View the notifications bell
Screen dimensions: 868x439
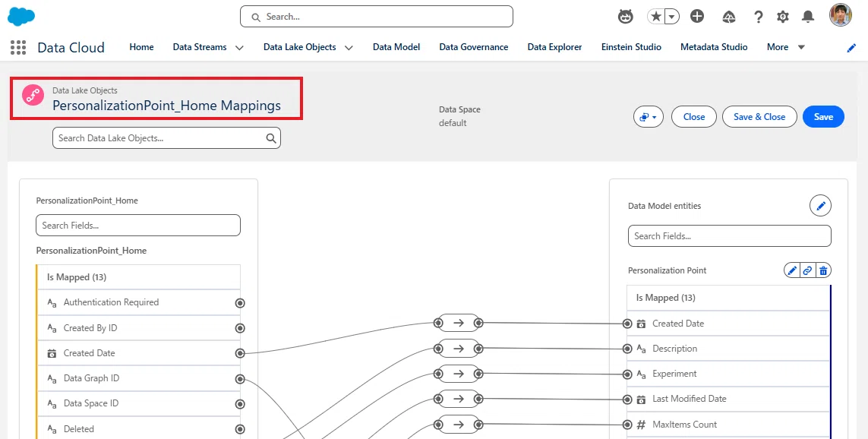808,17
